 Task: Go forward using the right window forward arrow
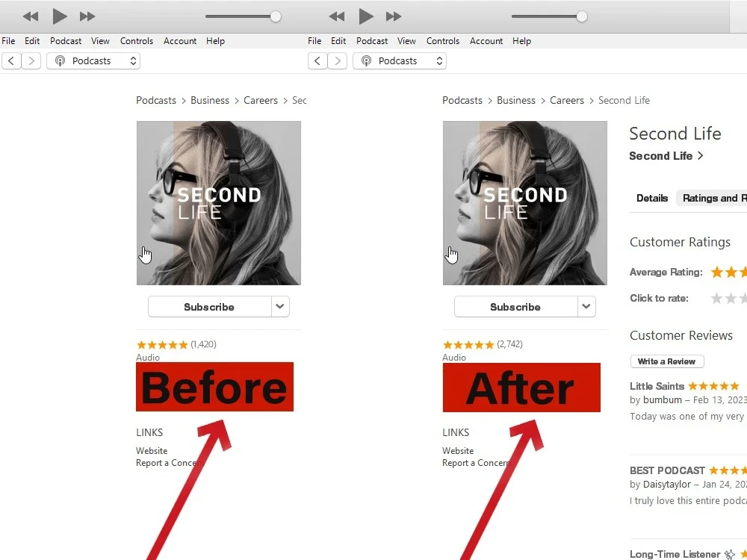coord(338,61)
